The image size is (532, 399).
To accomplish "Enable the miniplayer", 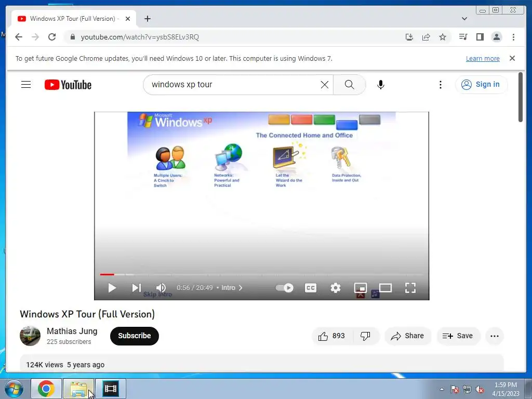I will pyautogui.click(x=361, y=288).
